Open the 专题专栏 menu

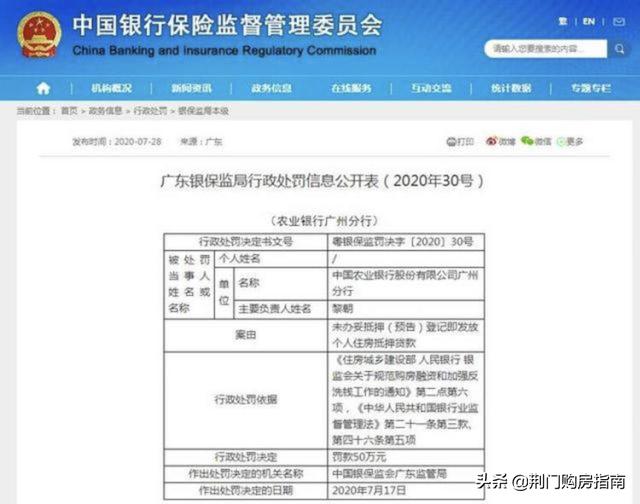[591, 88]
